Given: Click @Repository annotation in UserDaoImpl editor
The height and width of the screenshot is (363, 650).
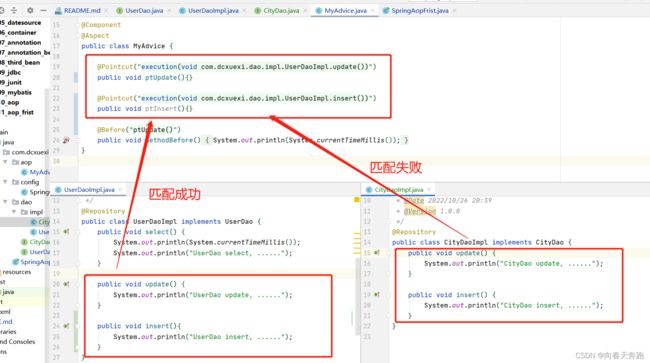Looking at the screenshot, I should 103,211.
